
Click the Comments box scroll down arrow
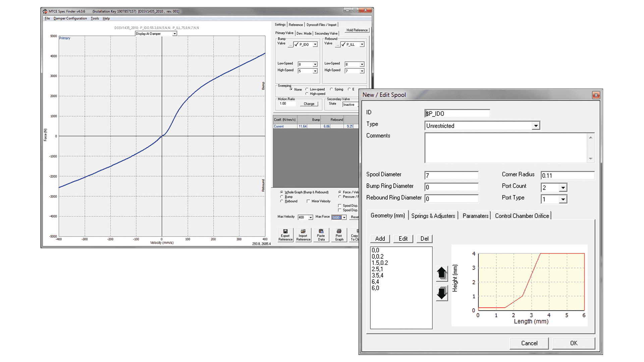[x=591, y=159]
